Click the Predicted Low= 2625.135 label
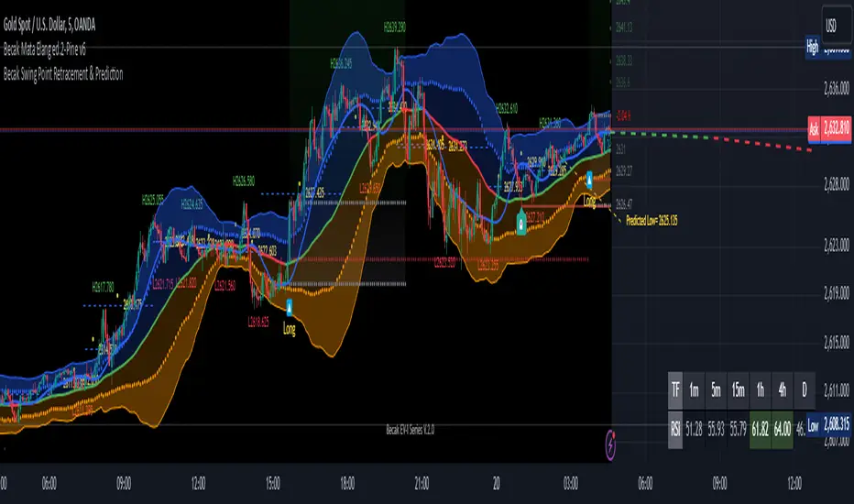 (651, 221)
